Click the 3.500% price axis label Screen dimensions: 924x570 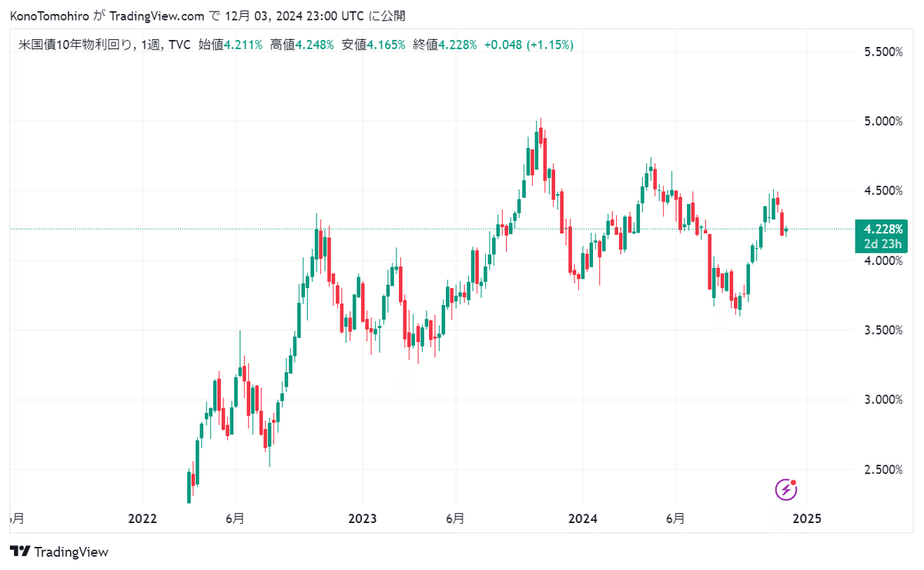[883, 330]
